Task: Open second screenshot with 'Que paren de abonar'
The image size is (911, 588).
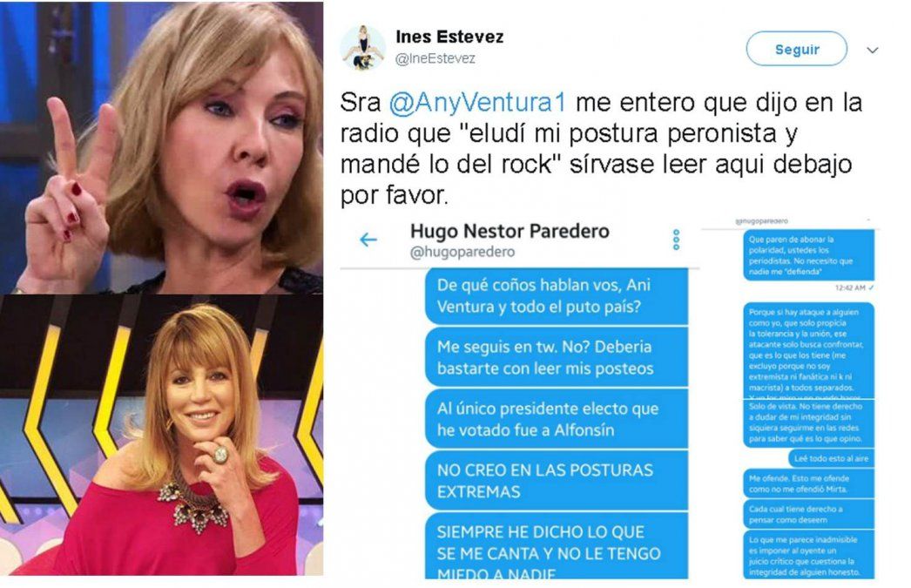Action: tap(790, 397)
